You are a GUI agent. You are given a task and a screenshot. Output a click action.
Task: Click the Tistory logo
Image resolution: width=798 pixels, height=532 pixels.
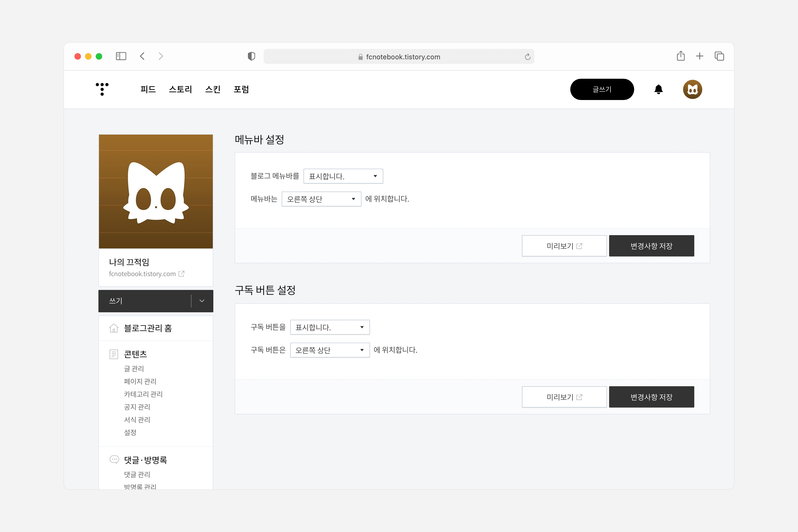click(x=102, y=89)
